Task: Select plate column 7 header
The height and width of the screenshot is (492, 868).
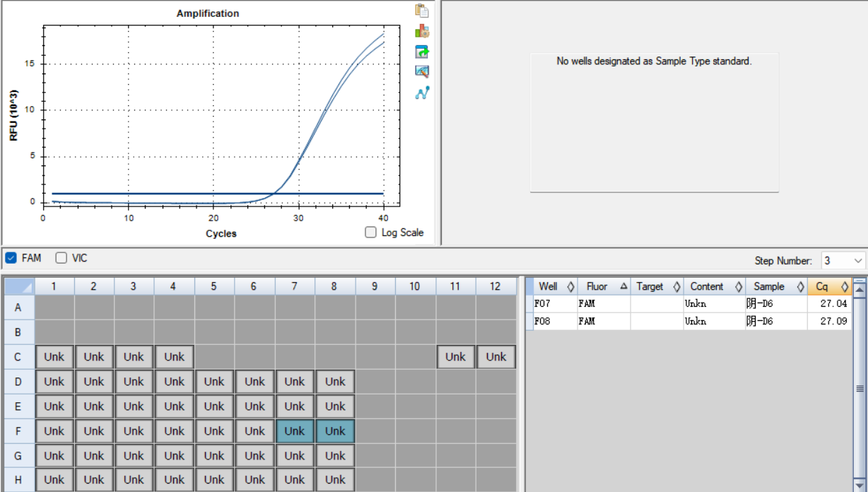Action: click(295, 286)
